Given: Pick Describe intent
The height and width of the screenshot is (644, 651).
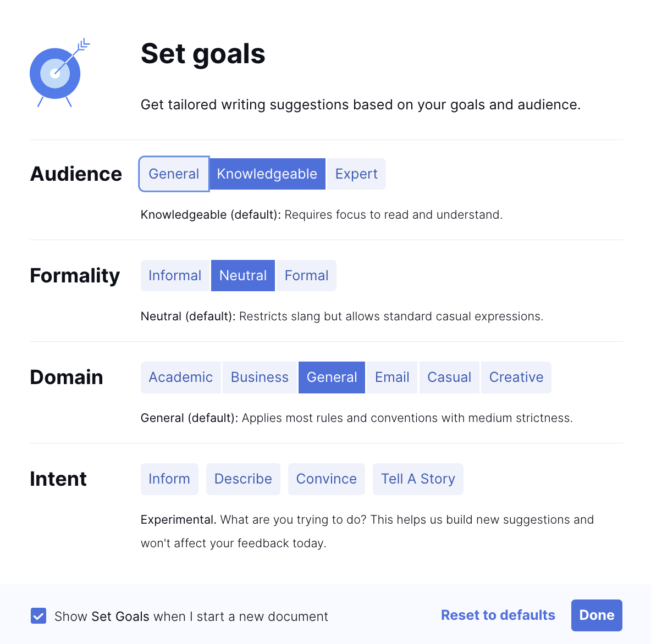Looking at the screenshot, I should (243, 479).
